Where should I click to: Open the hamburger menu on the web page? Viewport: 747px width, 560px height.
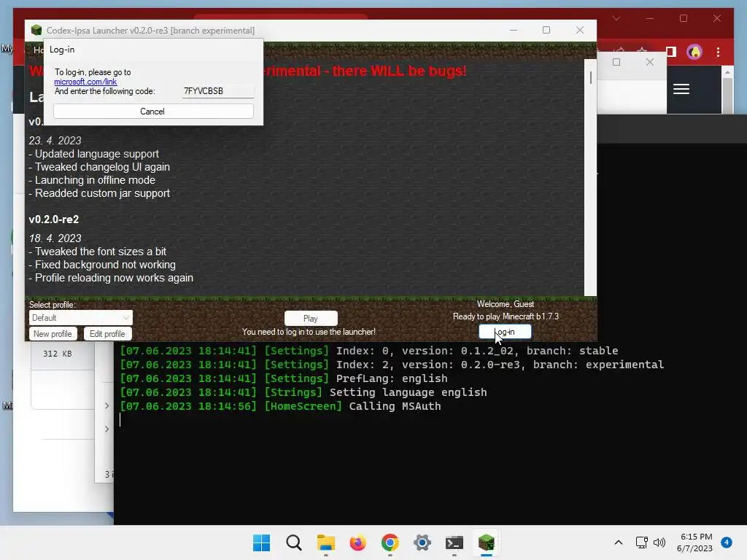click(681, 89)
